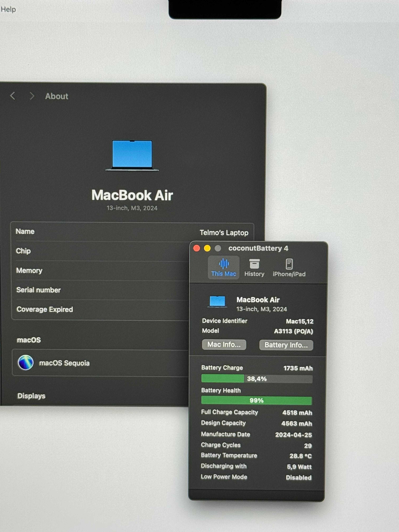Screen dimensions: 399x532
Task: Click the Battery Charge 38,4% bar
Action: [x=257, y=379]
